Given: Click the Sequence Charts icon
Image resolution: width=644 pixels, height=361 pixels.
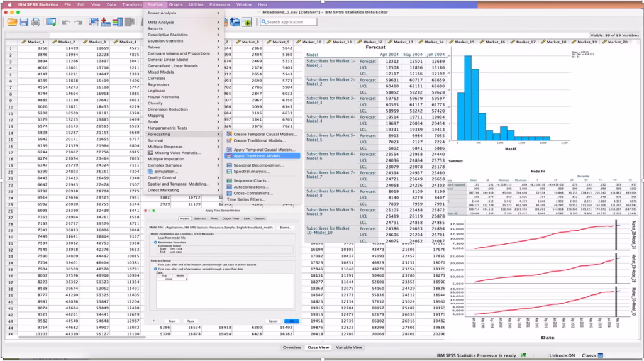Looking at the screenshot, I should coord(229,181).
